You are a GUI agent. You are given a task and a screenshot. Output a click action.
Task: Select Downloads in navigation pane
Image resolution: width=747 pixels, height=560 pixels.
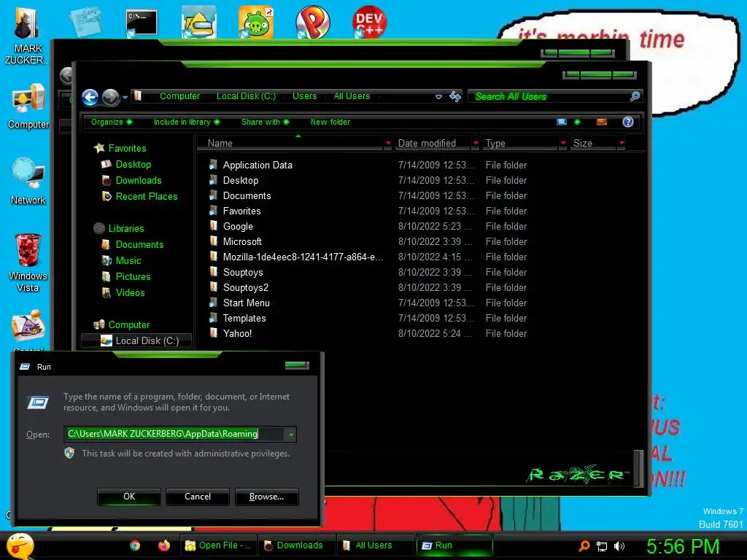pyautogui.click(x=139, y=181)
